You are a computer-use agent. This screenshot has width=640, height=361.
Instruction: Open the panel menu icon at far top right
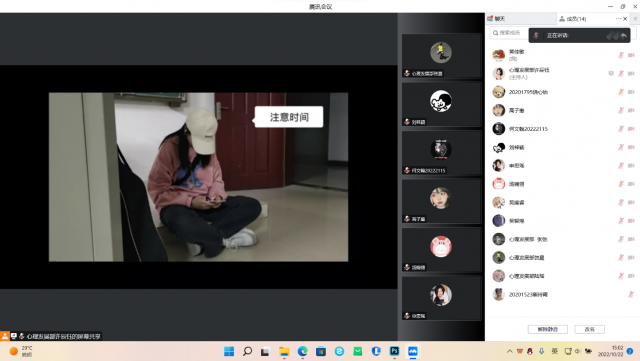[x=635, y=19]
